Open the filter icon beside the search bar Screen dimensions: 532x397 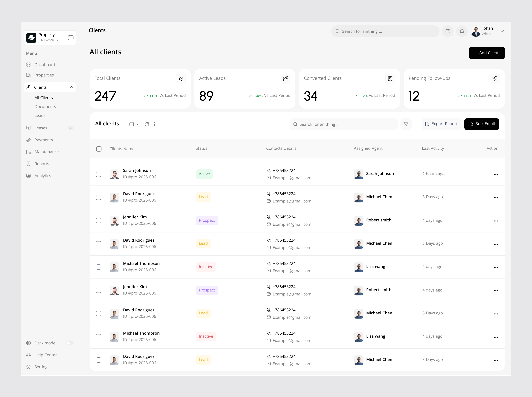coord(406,124)
